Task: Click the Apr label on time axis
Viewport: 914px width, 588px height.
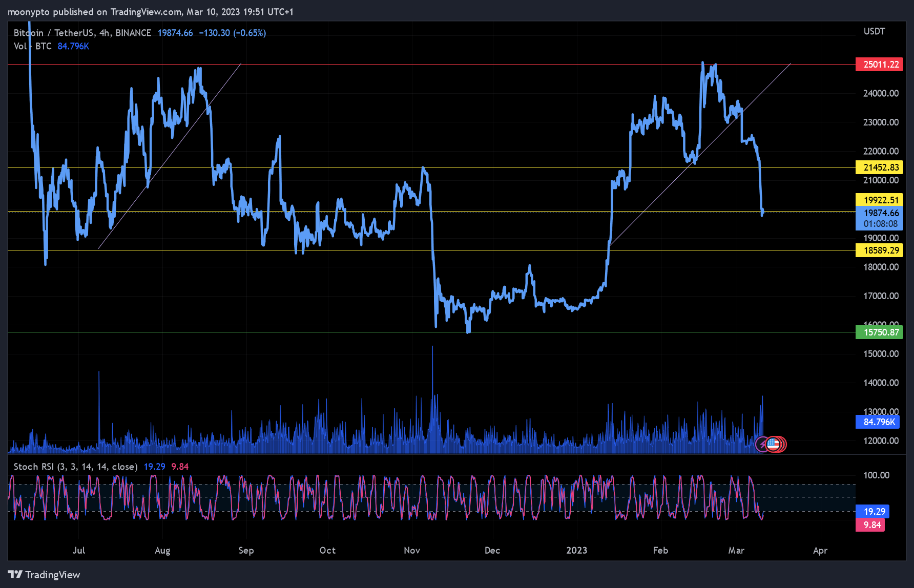Action: click(821, 551)
